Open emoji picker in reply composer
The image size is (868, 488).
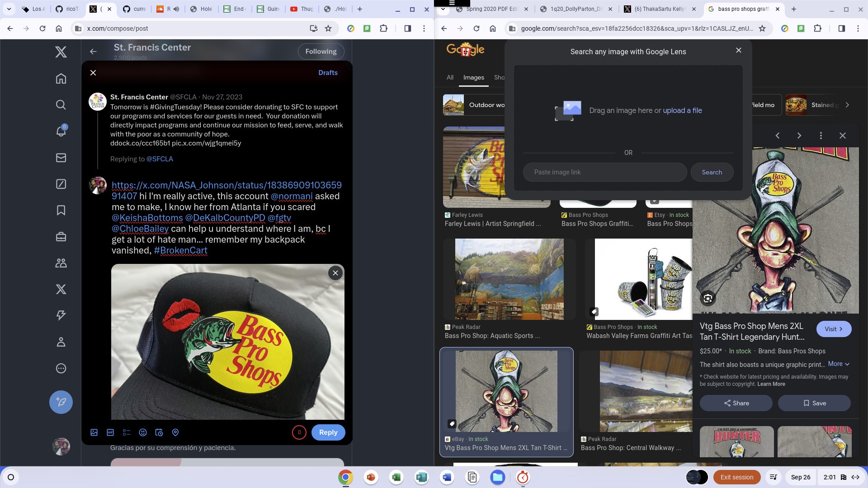pos(143,432)
